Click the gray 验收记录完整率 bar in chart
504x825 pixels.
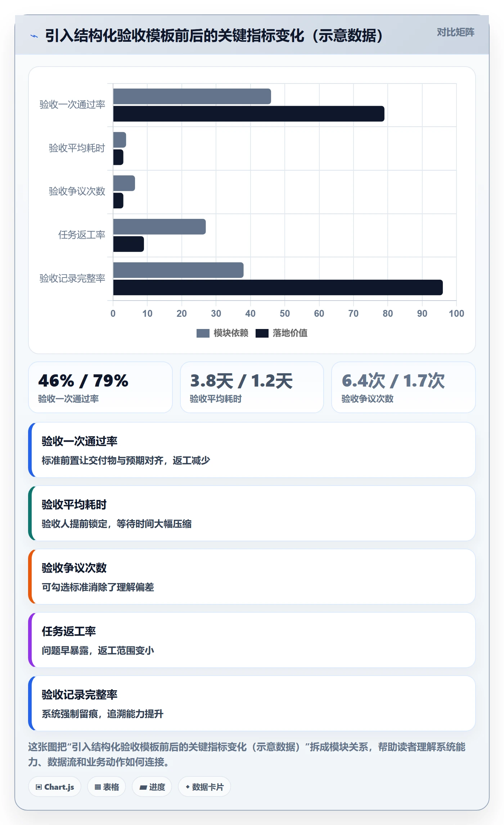pos(178,270)
